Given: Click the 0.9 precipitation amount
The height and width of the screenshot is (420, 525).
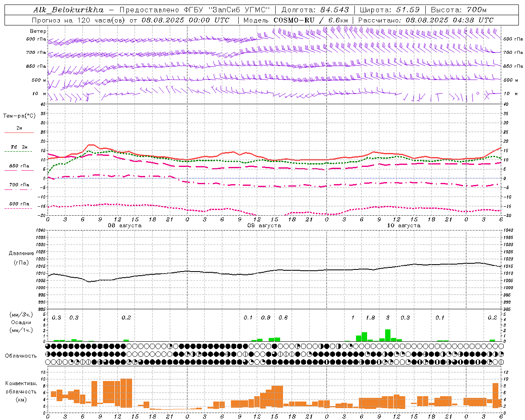Looking at the screenshot, I should [x=266, y=317].
